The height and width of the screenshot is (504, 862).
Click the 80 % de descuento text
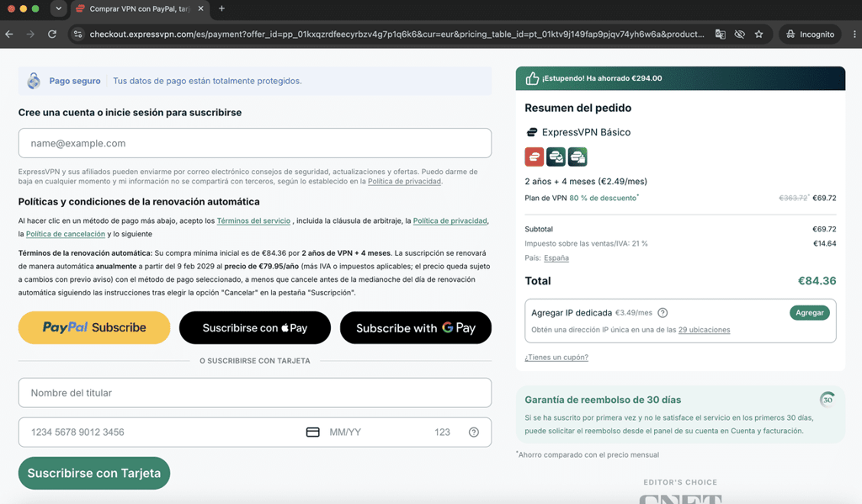click(x=603, y=198)
